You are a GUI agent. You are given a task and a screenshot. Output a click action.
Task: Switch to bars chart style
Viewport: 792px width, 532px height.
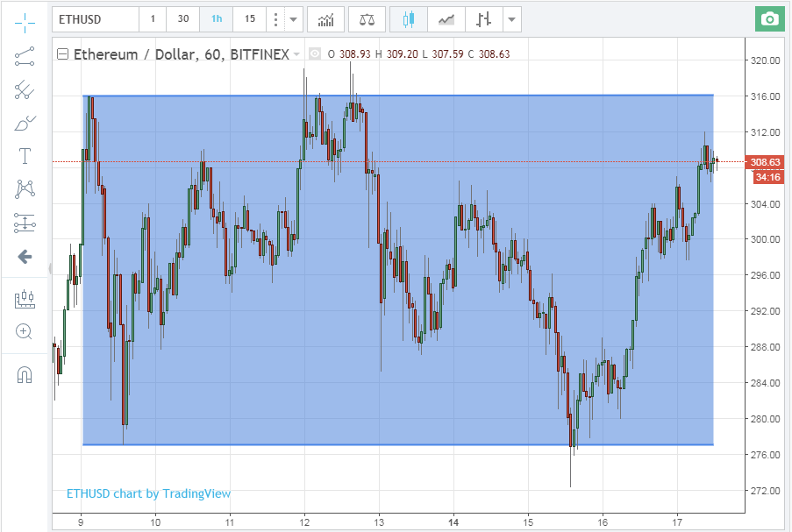click(483, 19)
